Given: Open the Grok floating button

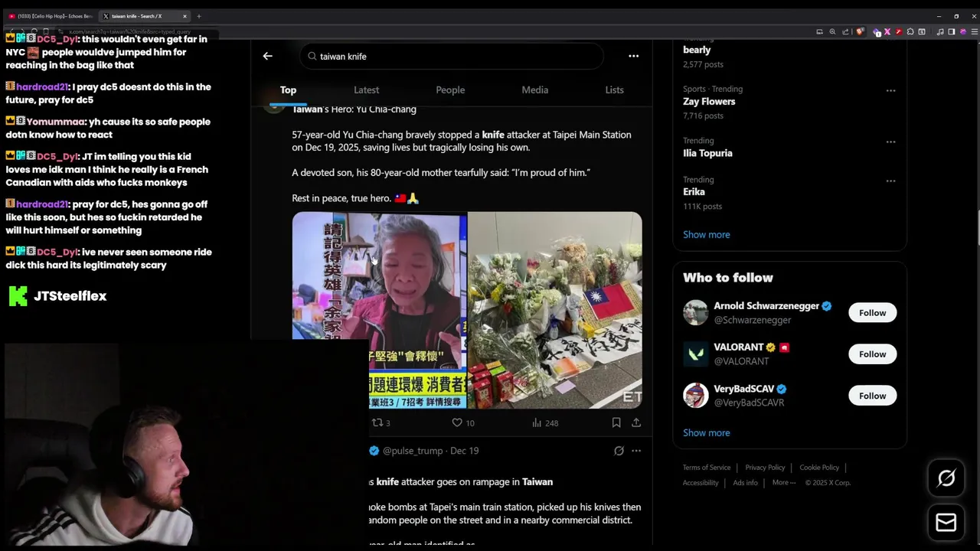Looking at the screenshot, I should click(x=946, y=478).
